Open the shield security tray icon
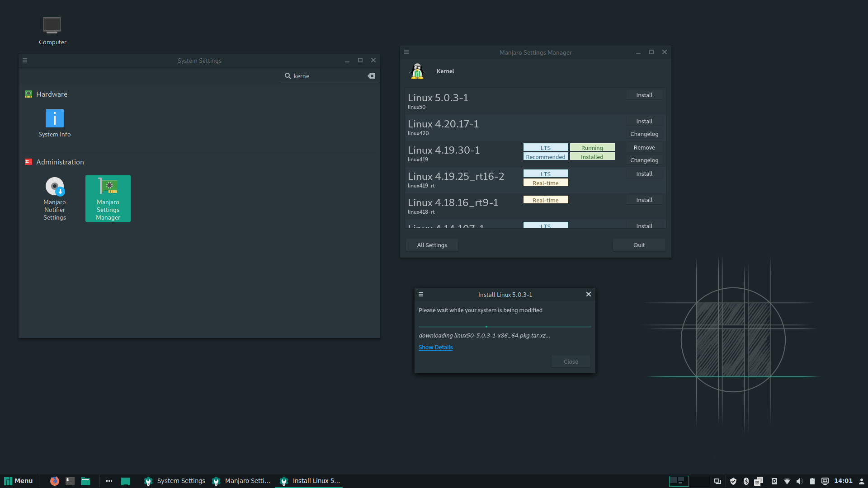Image resolution: width=868 pixels, height=488 pixels. (x=733, y=482)
